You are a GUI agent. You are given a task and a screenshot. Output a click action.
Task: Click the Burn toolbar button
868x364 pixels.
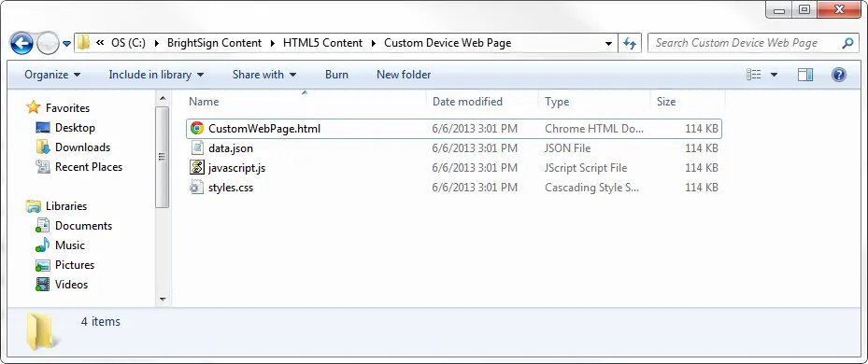point(336,75)
